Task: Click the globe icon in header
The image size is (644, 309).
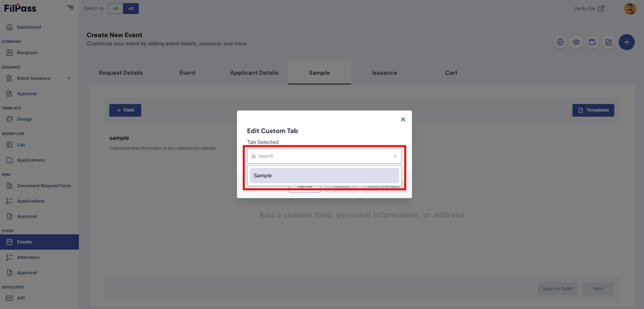Action: click(x=560, y=42)
